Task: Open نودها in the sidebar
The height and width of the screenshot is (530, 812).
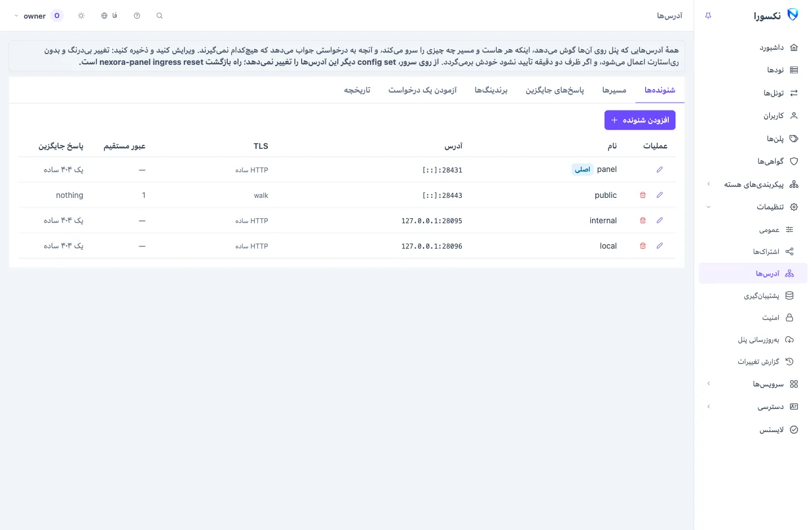Action: coord(753,70)
